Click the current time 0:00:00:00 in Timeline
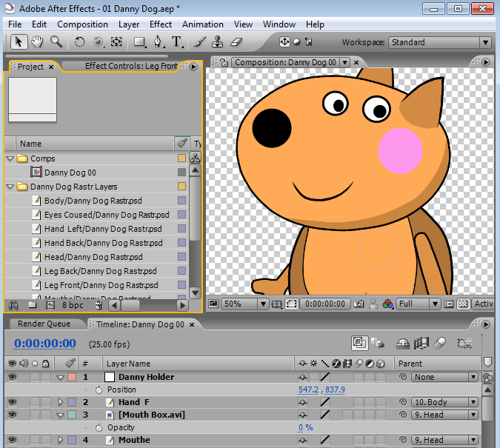This screenshot has height=448, width=500. [45, 344]
